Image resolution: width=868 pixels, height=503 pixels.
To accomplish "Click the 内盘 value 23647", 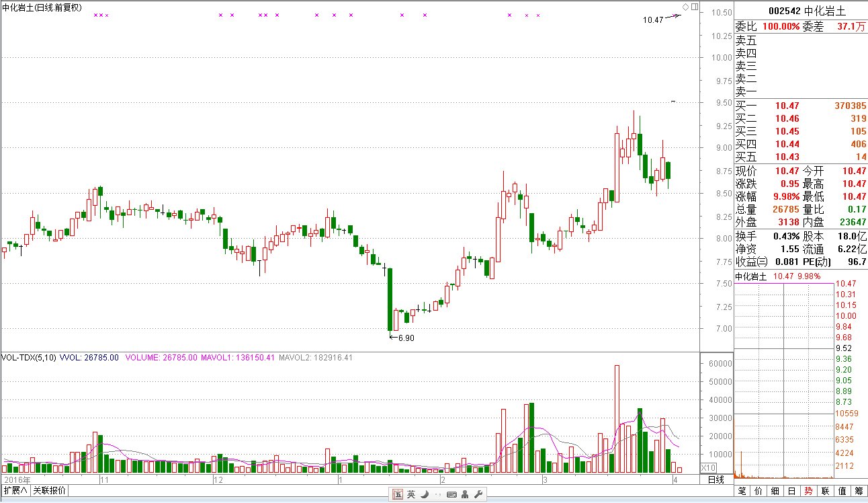I will (x=853, y=222).
